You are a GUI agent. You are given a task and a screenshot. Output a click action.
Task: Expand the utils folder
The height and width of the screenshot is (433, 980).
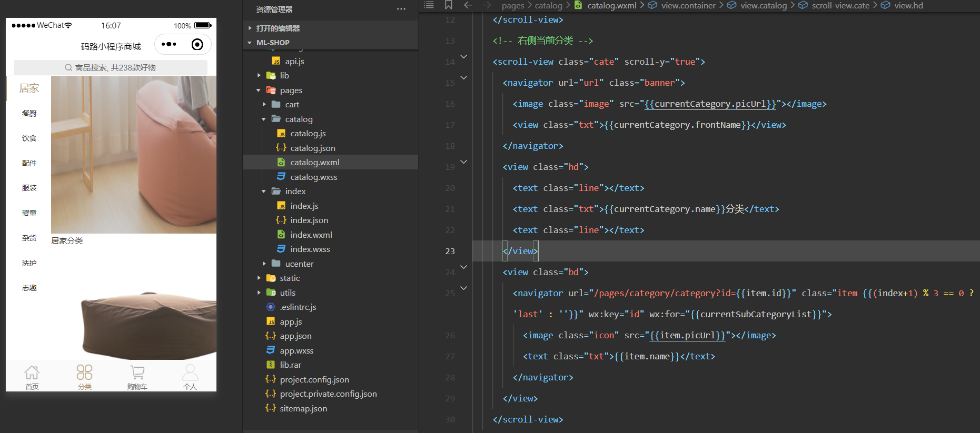point(259,293)
